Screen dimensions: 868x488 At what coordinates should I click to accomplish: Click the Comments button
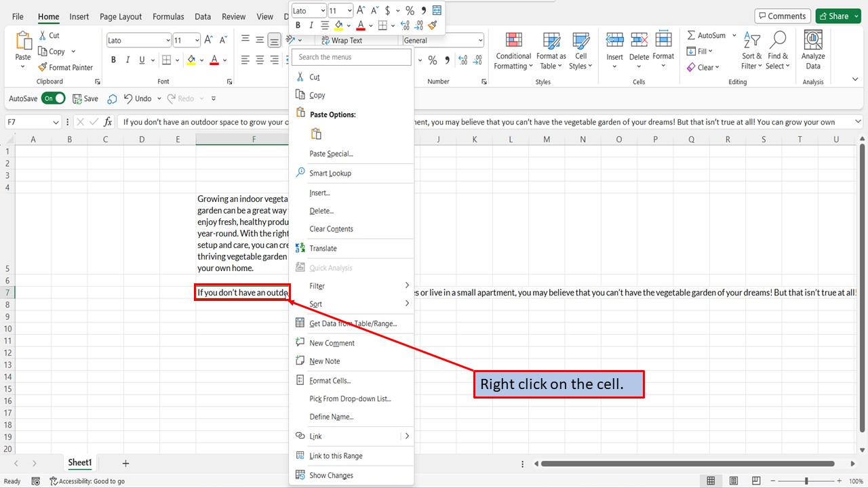(782, 16)
